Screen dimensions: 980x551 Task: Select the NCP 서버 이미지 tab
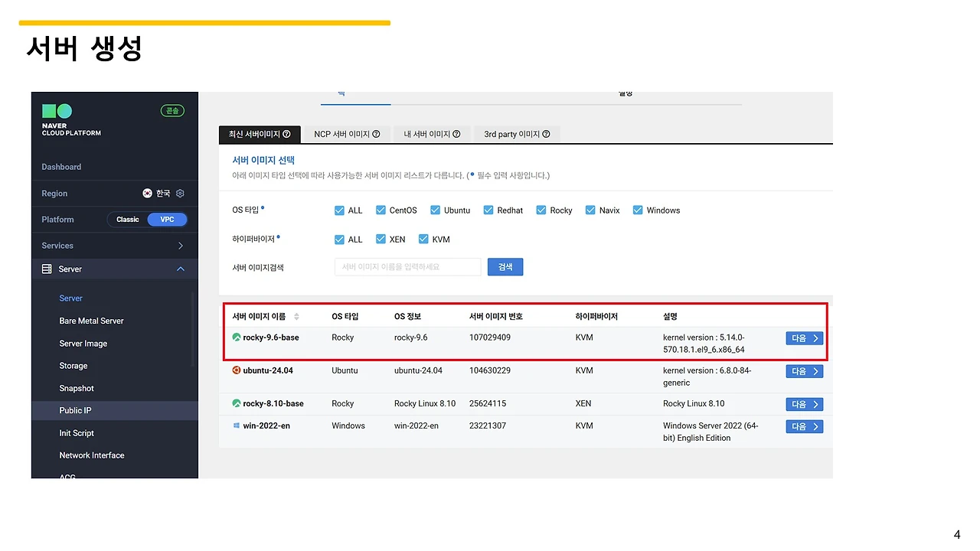click(x=348, y=134)
